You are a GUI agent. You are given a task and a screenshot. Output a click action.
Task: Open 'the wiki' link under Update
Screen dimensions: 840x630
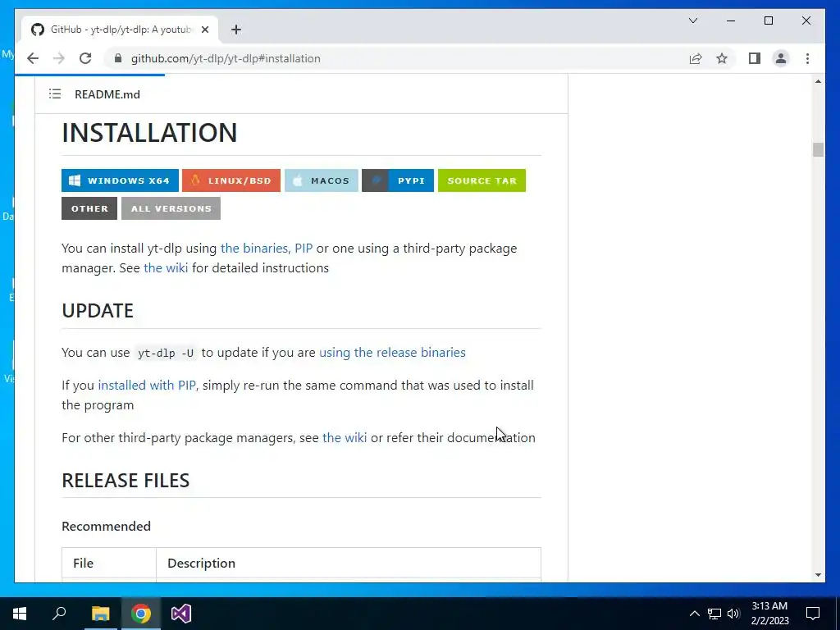click(x=345, y=438)
